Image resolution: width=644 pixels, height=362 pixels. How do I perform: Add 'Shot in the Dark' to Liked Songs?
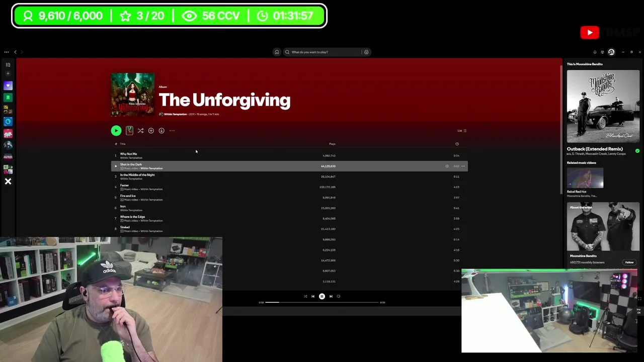point(447,166)
